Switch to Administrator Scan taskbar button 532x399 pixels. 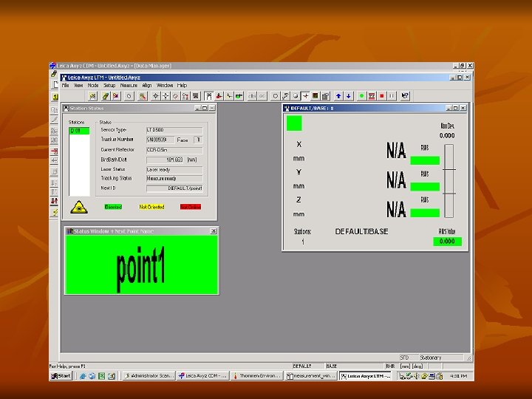tap(149, 376)
